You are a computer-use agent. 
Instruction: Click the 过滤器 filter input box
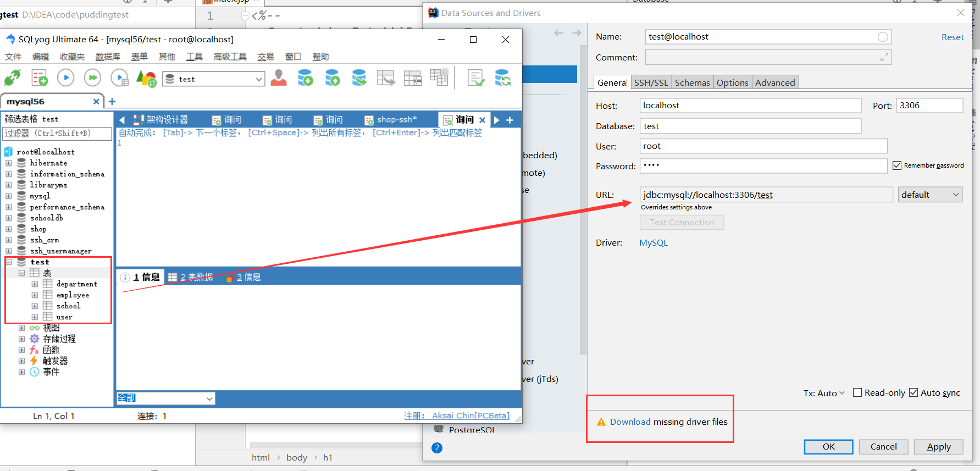click(x=57, y=133)
